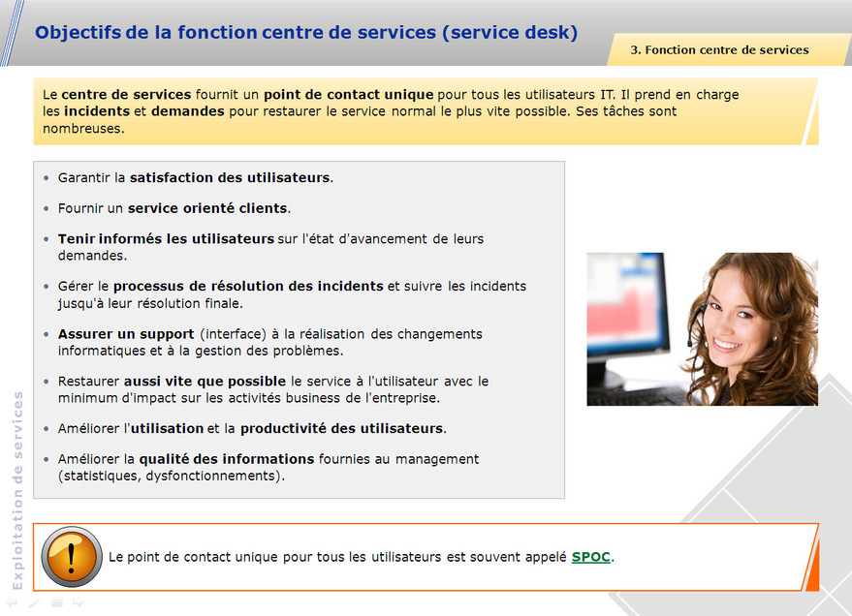Click the 'satisfaction des utilisateurs' bullet

(230, 178)
